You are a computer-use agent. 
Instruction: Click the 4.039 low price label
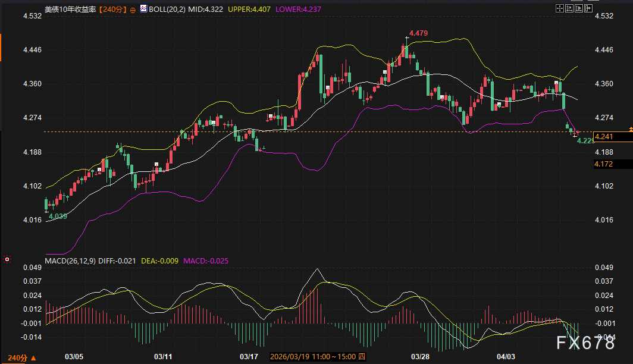pos(58,216)
